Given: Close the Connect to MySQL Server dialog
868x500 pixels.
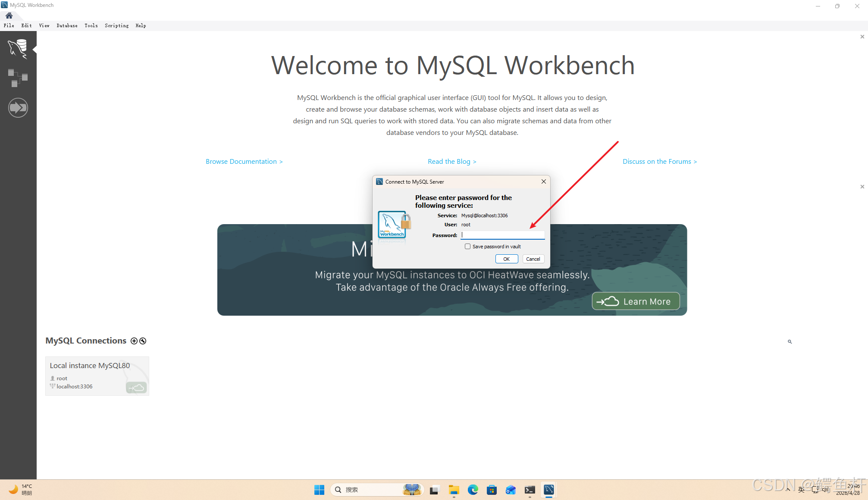Looking at the screenshot, I should pos(544,181).
